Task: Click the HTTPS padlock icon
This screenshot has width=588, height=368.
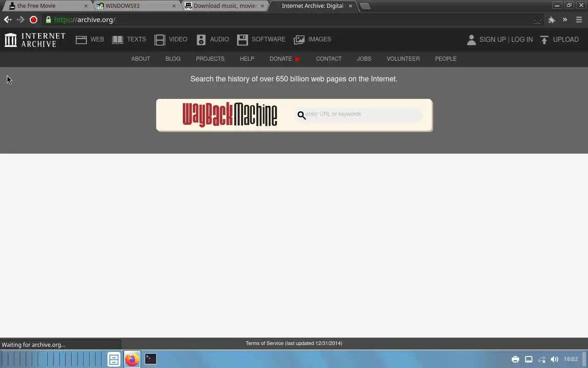Action: coord(48,20)
